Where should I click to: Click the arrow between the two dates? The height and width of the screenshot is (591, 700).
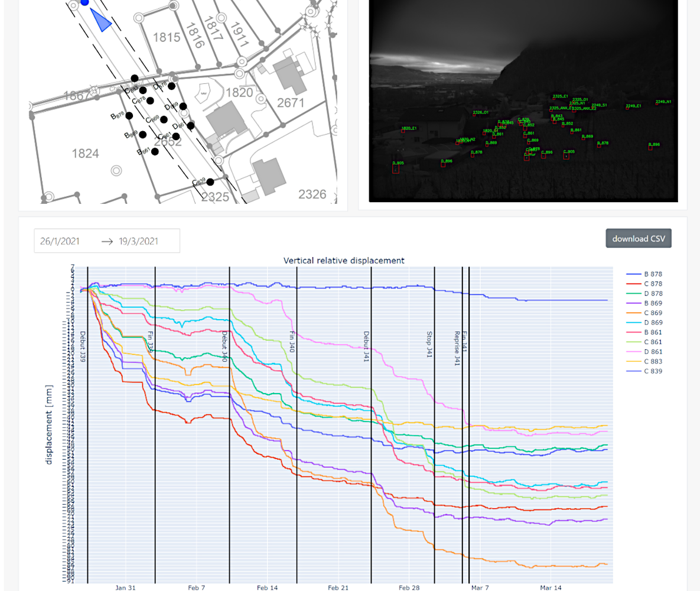[107, 242]
